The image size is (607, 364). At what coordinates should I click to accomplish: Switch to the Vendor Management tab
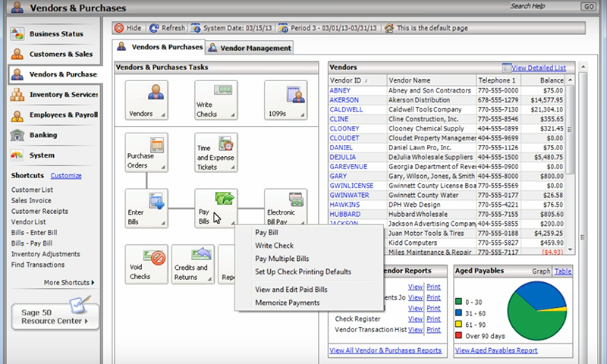[x=249, y=48]
